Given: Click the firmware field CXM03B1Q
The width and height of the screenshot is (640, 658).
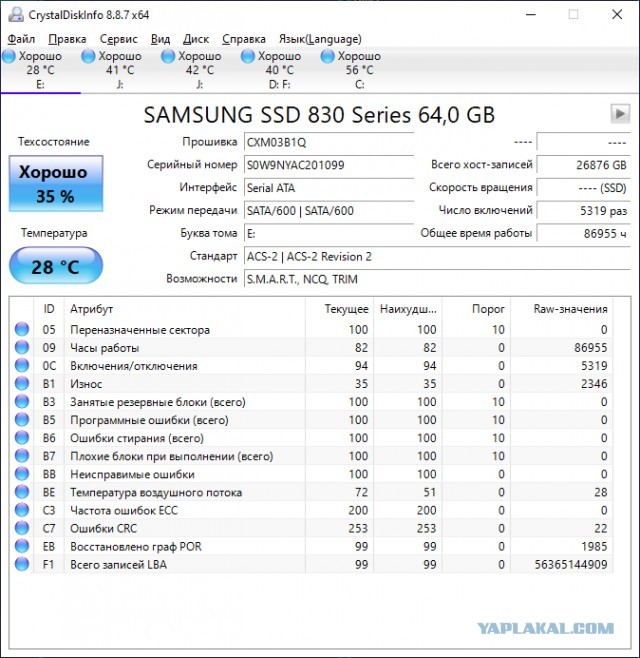Looking at the screenshot, I should coord(329,142).
